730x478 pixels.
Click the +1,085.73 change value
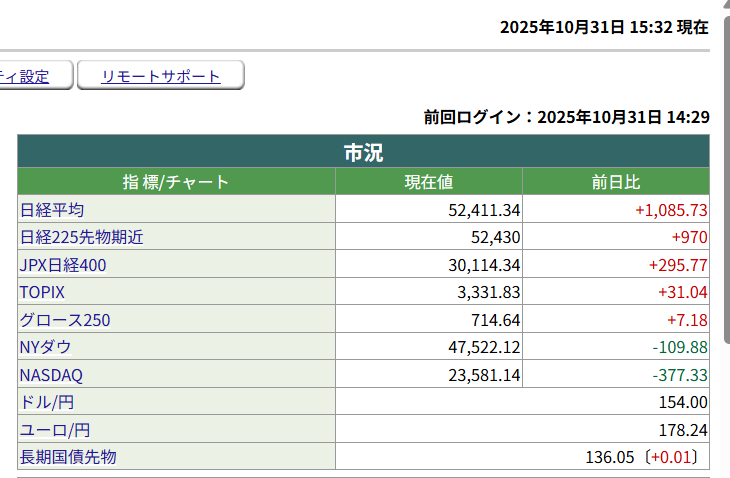[671, 210]
